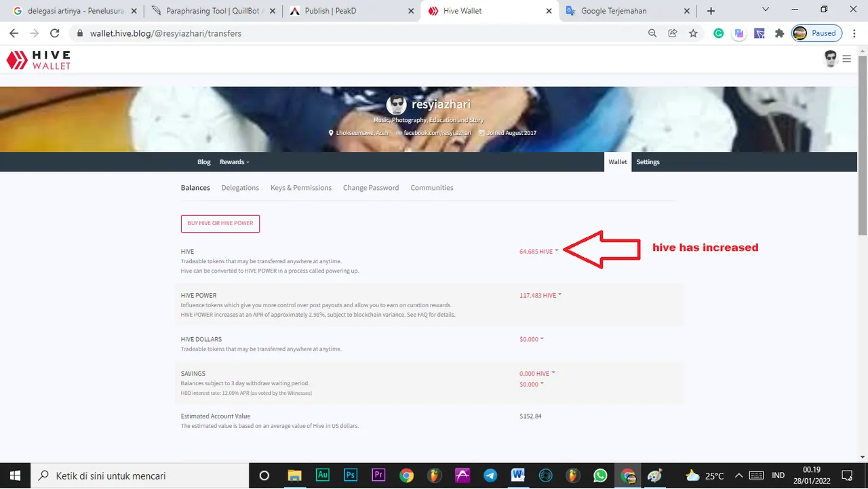Open the hamburger menu in Hive Wallet header
The height and width of the screenshot is (489, 868).
846,59
